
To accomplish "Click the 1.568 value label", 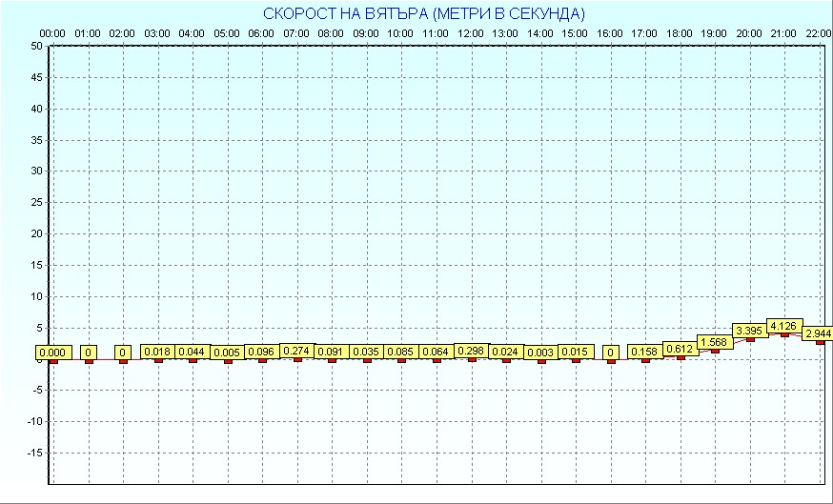I will click(x=715, y=342).
